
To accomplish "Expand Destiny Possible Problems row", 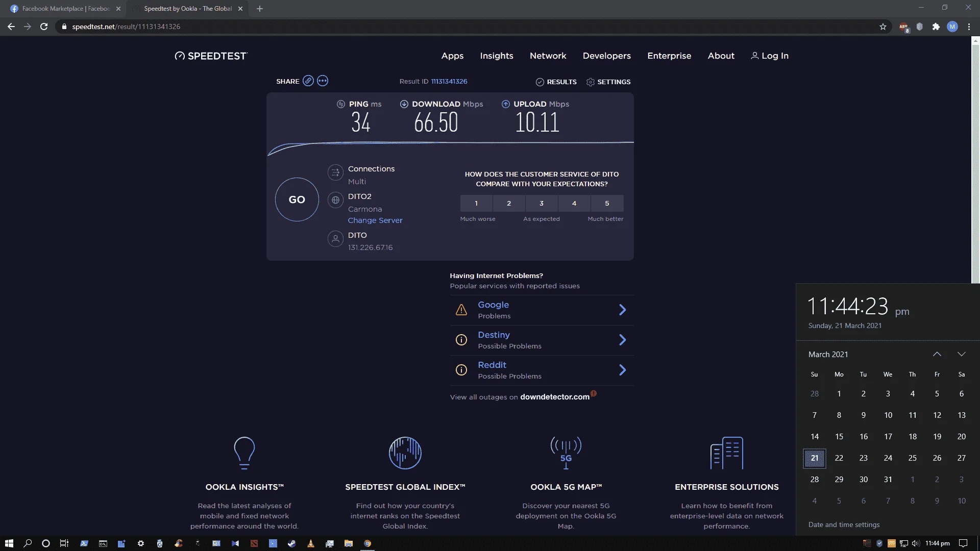I will [542, 340].
